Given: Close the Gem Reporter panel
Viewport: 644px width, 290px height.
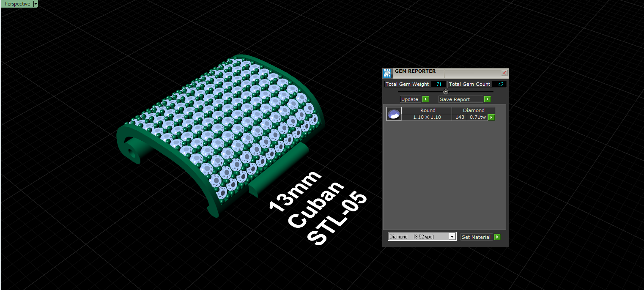Looking at the screenshot, I should [x=504, y=73].
